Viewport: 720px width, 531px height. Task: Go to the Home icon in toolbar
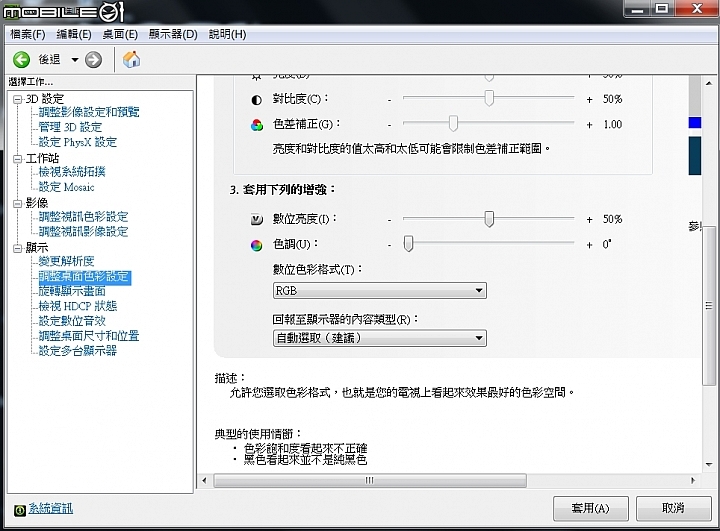pyautogui.click(x=131, y=59)
